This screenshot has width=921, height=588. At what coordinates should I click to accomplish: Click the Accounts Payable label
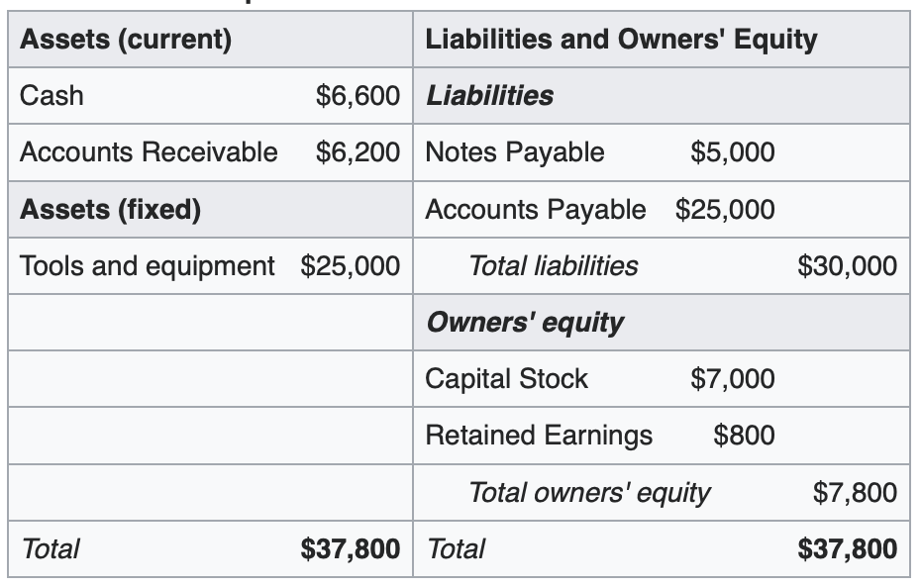click(x=535, y=209)
